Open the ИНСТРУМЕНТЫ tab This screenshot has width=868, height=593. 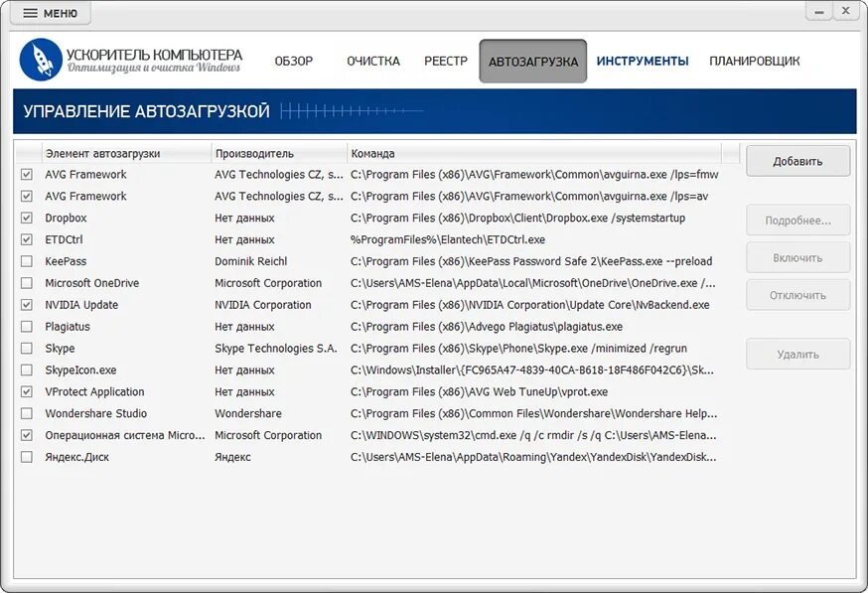coord(643,61)
